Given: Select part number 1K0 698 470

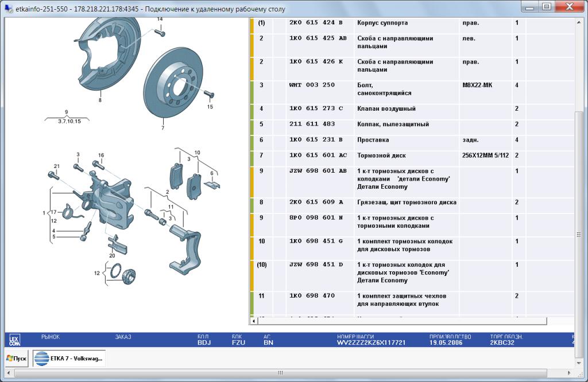Looking at the screenshot, I should pos(312,295).
